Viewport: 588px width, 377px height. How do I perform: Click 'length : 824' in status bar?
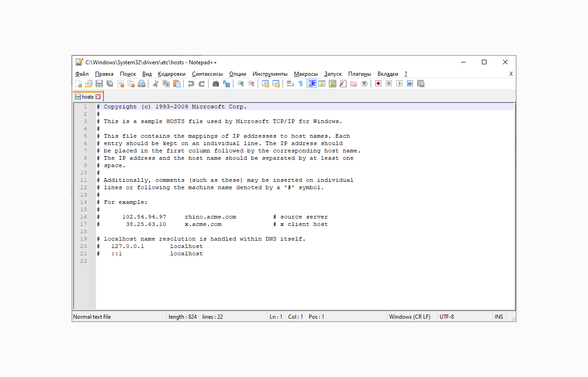point(183,317)
